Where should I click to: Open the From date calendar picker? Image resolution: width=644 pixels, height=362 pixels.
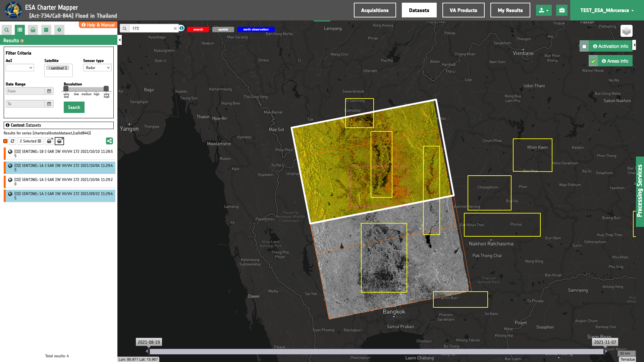(x=49, y=91)
